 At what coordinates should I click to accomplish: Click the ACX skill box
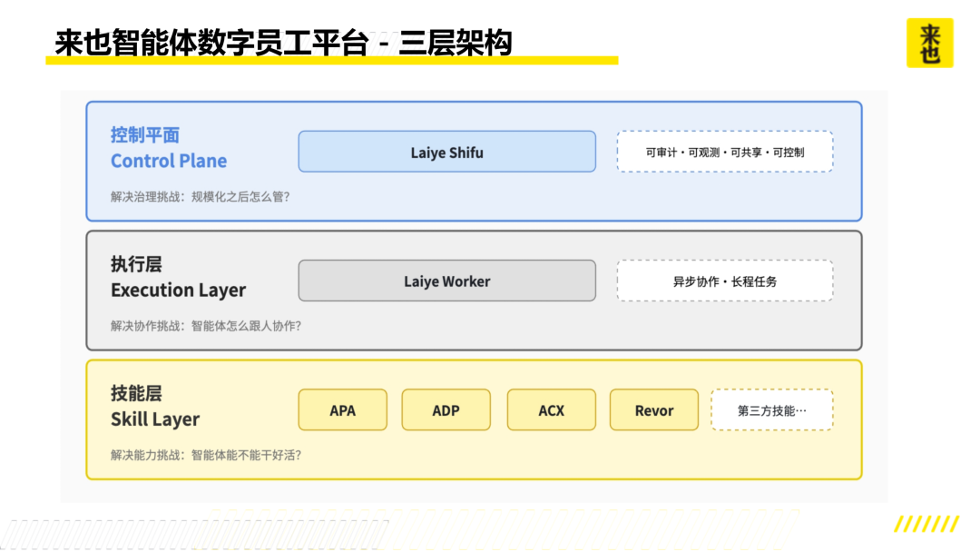[552, 409]
